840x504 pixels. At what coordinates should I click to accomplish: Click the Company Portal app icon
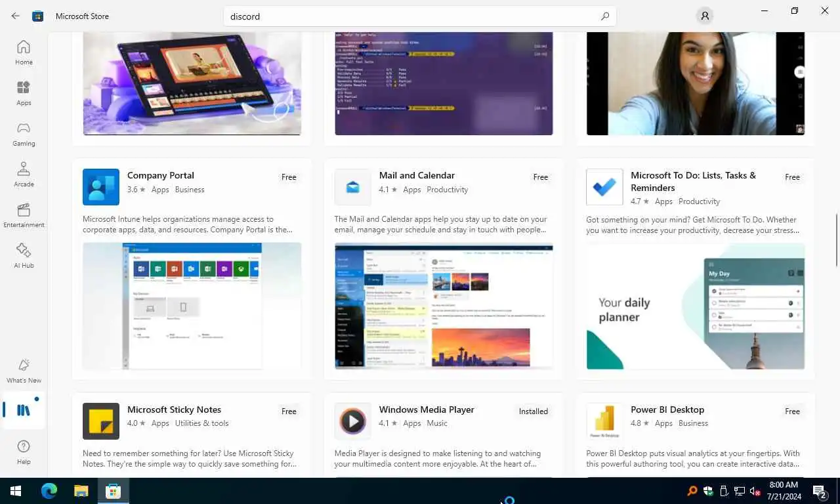point(101,187)
